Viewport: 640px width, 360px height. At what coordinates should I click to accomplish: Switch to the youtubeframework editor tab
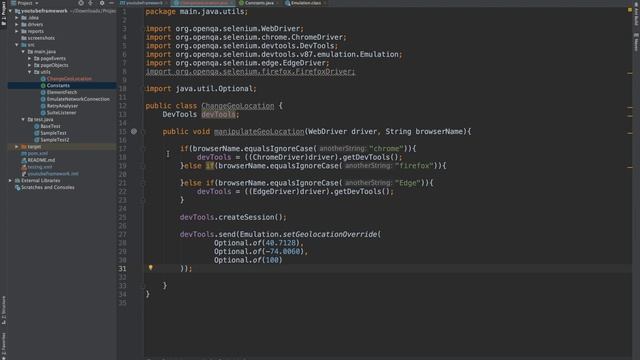(144, 3)
